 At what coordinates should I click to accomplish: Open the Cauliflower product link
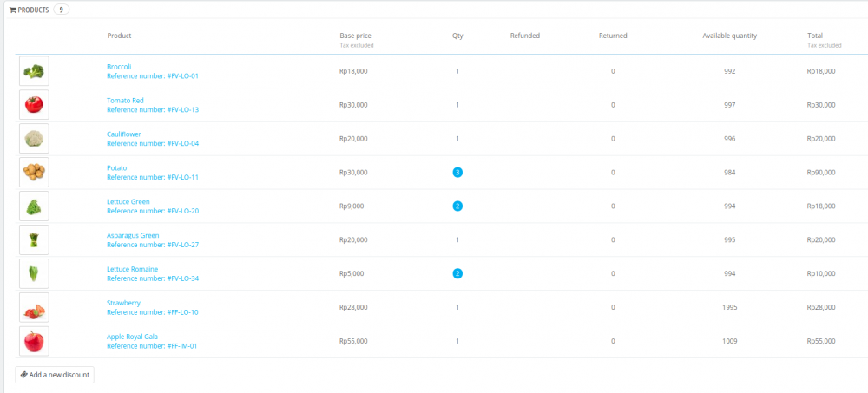click(x=124, y=134)
